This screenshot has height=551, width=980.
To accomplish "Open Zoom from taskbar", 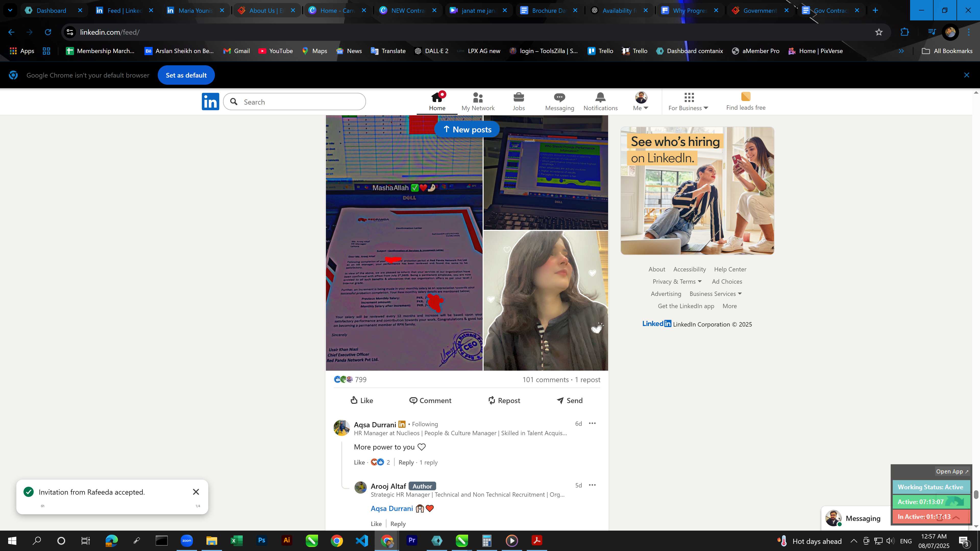I will tap(186, 540).
